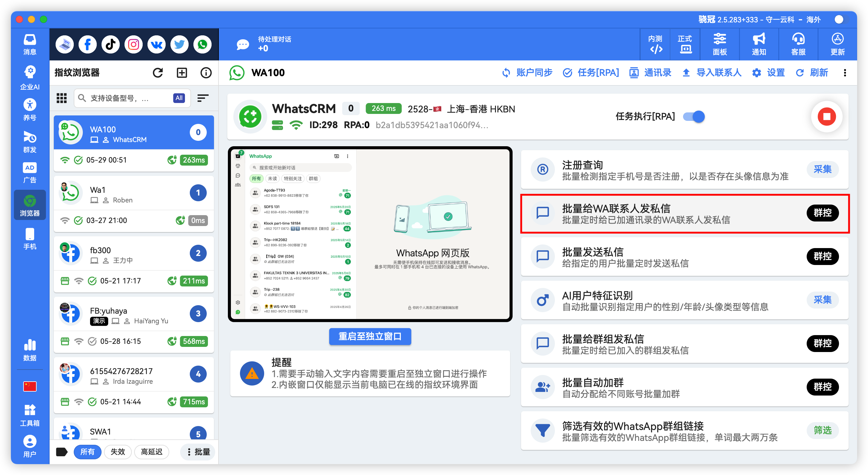This screenshot has height=475, width=868.
Task: Open the 通讯录 contacts
Action: [x=650, y=73]
